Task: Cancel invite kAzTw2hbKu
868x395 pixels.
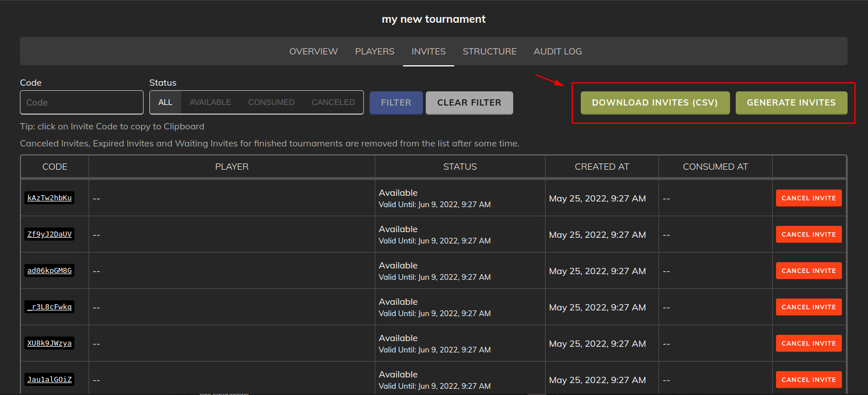Action: pos(809,198)
